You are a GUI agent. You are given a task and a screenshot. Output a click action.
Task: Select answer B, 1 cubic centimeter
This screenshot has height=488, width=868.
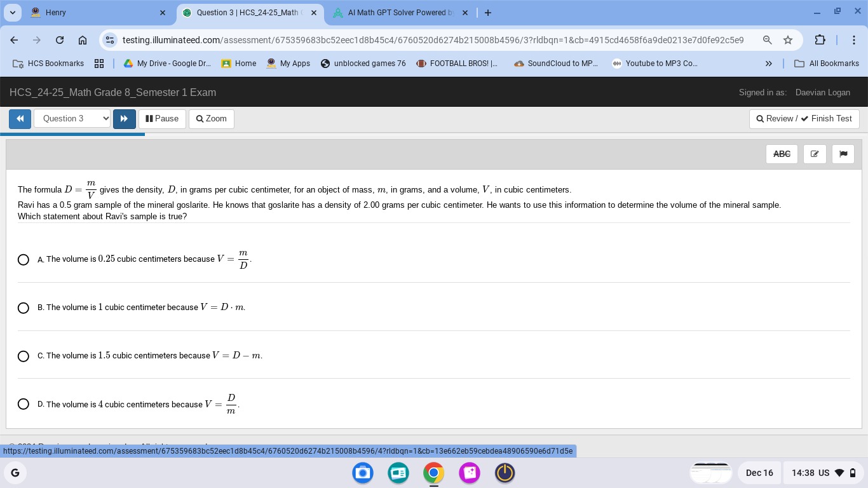(24, 308)
